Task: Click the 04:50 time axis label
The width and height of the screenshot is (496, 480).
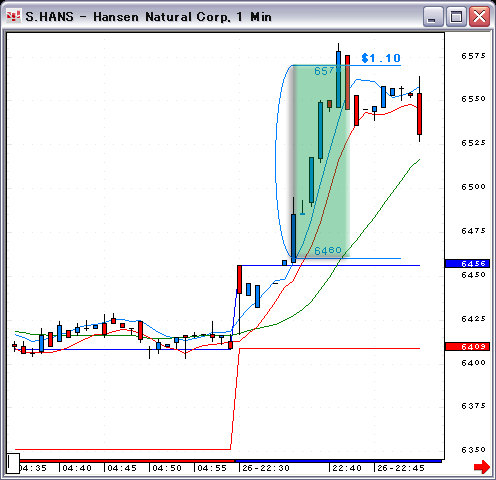Action: 167,468
